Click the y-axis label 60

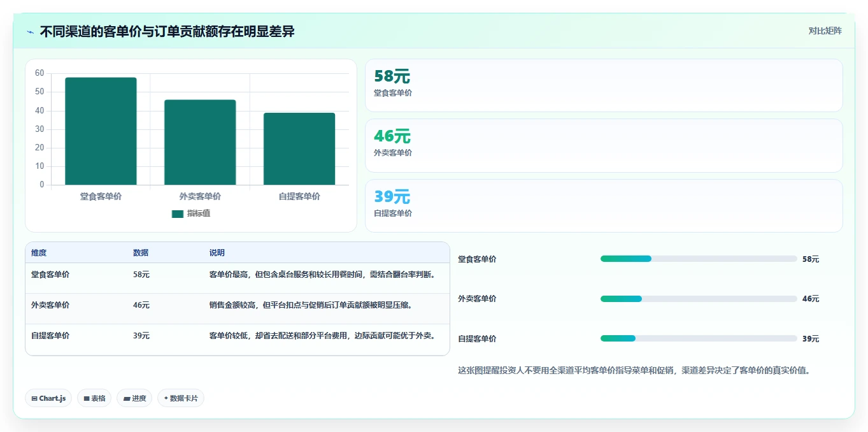39,73
